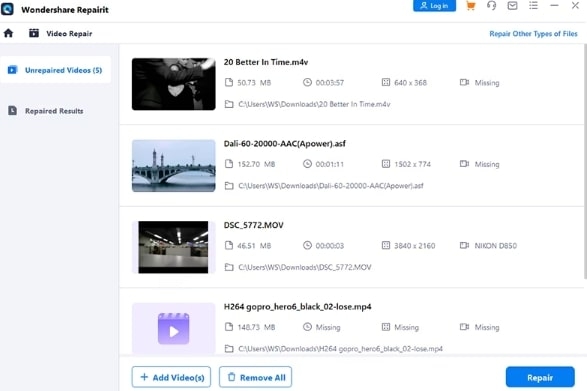
Task: Click camera icon for Dali-60-20000 row
Action: pos(464,164)
